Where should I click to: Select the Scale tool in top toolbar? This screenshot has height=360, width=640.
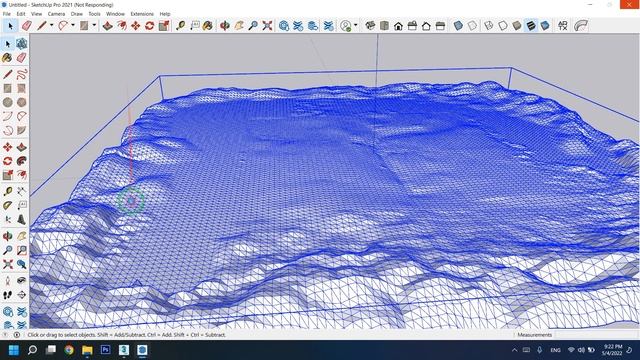coord(164,26)
